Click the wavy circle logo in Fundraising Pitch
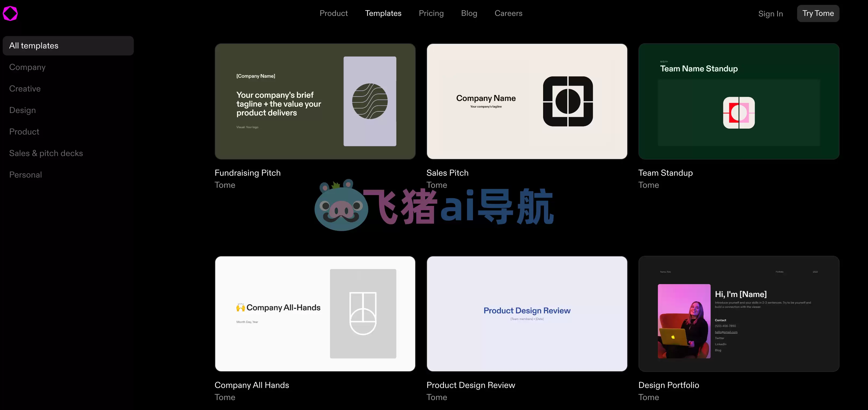868x410 pixels. [370, 101]
